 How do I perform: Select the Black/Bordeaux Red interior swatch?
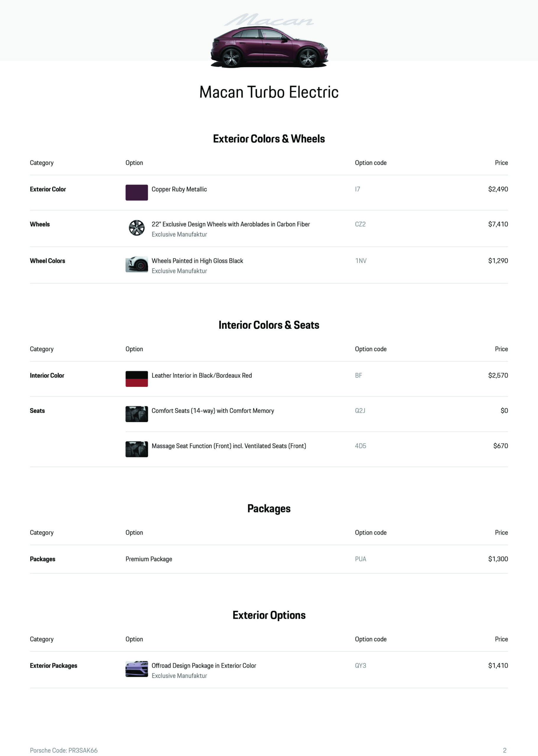click(x=136, y=379)
